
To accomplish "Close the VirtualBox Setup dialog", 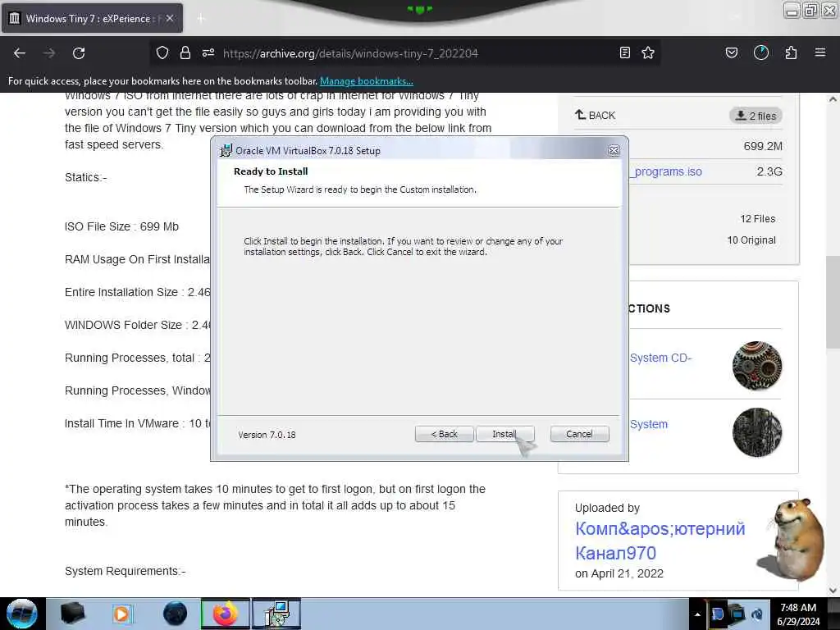I will pos(614,151).
